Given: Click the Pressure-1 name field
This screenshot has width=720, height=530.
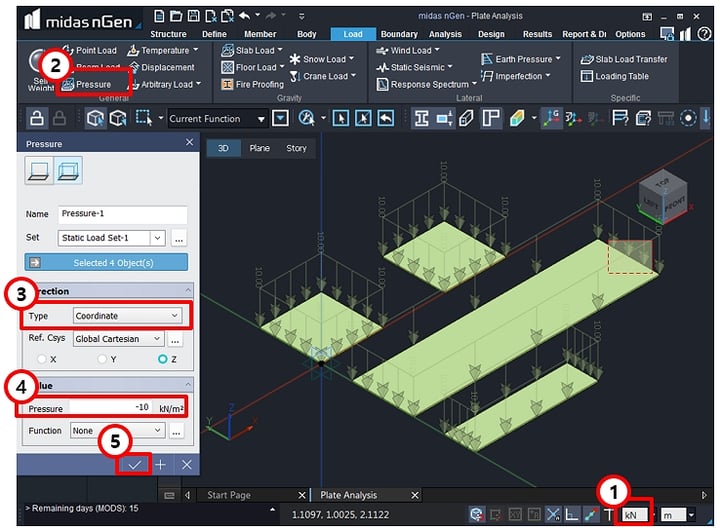Looking at the screenshot, I should (x=123, y=214).
